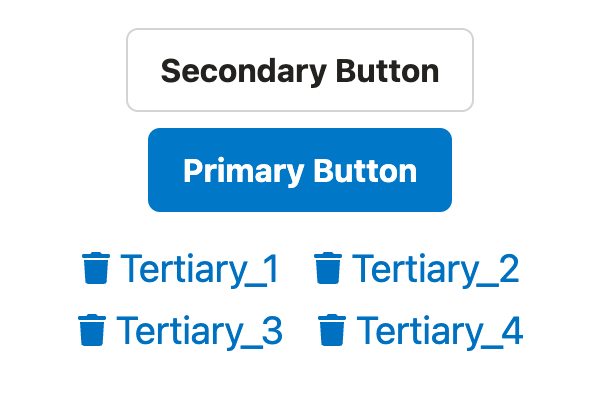Hit the bottom-left tertiary button's bin icon
The image size is (600, 400).
[91, 330]
